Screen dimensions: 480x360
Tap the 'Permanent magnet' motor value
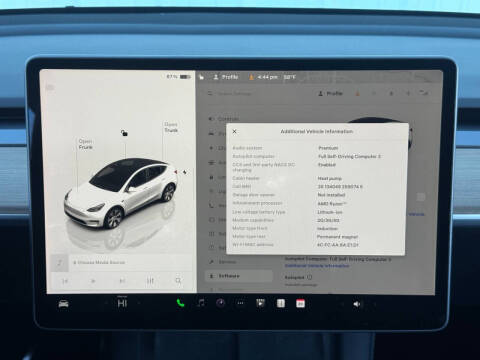coord(337,237)
